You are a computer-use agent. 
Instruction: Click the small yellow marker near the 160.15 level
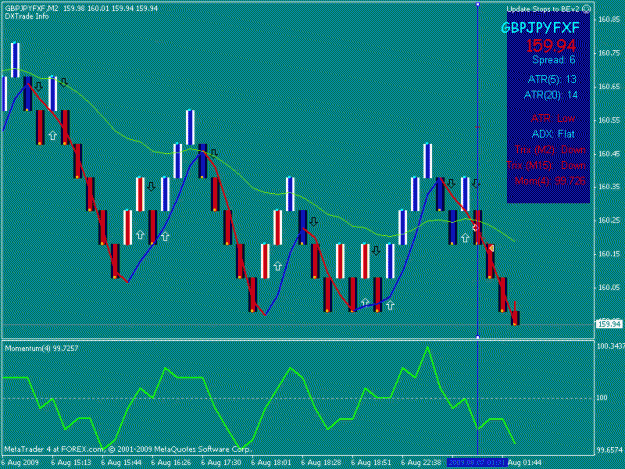pos(491,249)
